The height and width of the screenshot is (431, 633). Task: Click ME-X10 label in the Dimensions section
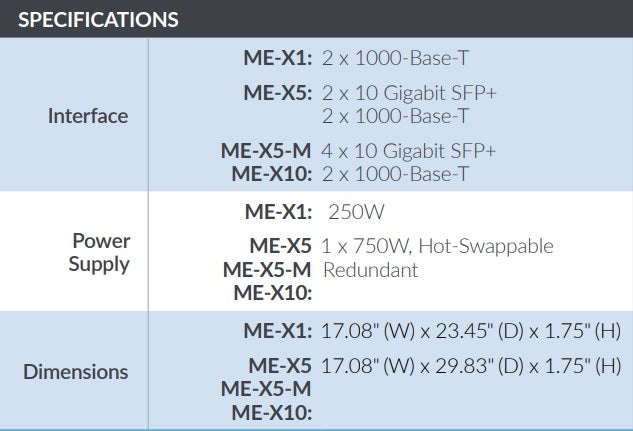[272, 412]
